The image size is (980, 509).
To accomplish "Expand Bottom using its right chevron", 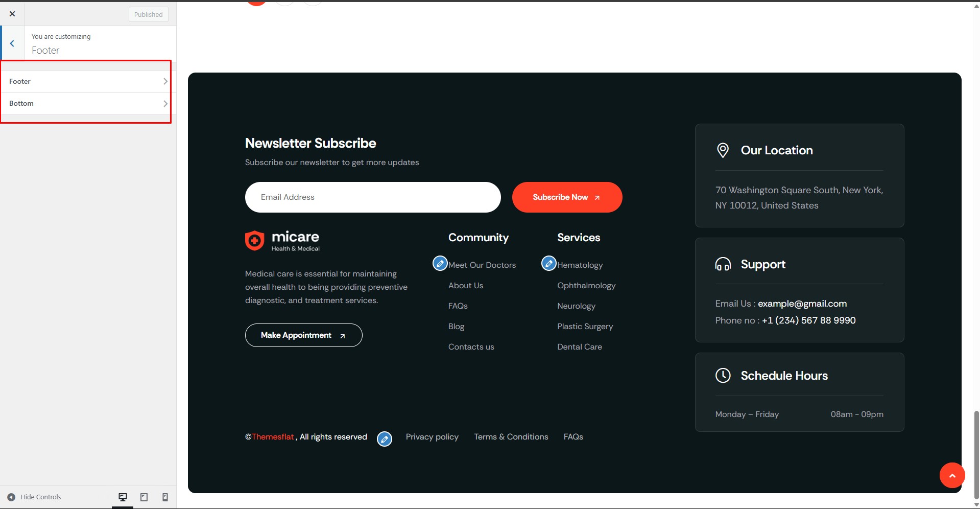I will click(x=165, y=103).
